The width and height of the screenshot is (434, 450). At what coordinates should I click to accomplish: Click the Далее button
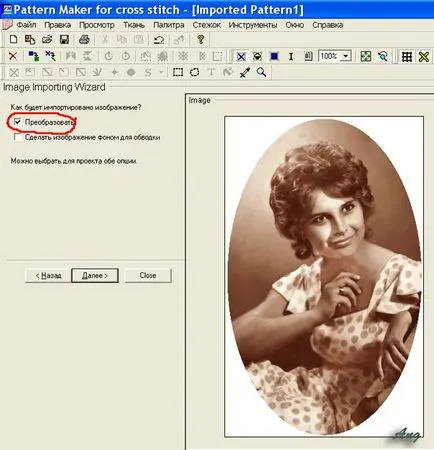click(95, 276)
